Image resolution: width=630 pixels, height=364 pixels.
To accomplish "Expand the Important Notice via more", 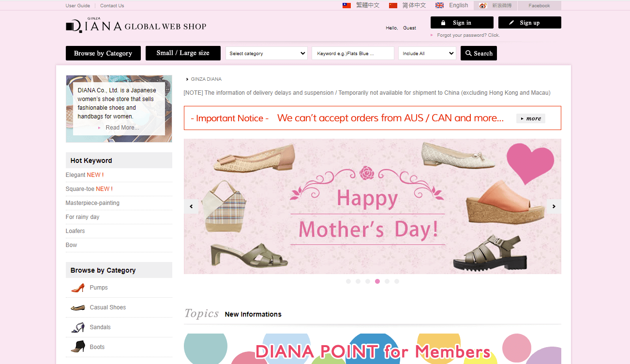I will (x=531, y=118).
